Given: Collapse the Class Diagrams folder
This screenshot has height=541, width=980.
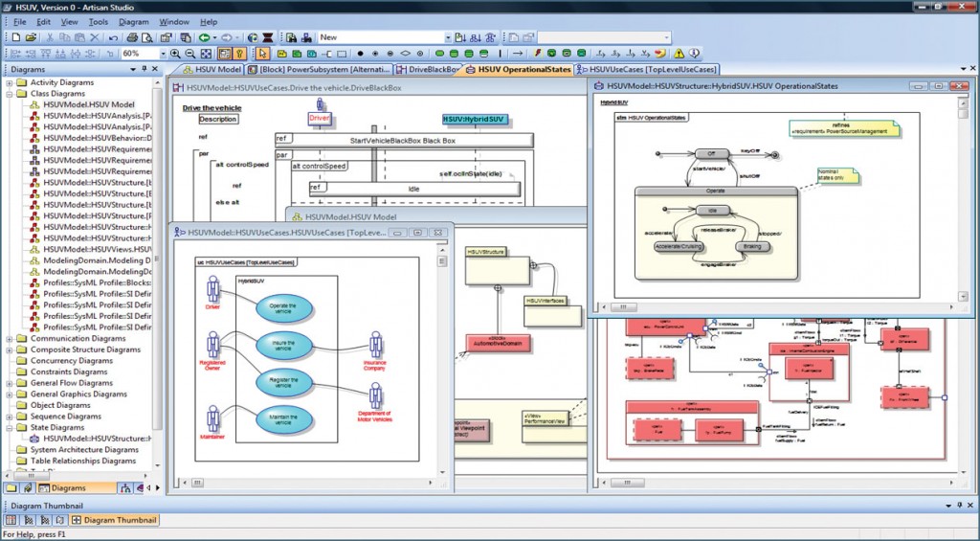Looking at the screenshot, I should (x=10, y=94).
